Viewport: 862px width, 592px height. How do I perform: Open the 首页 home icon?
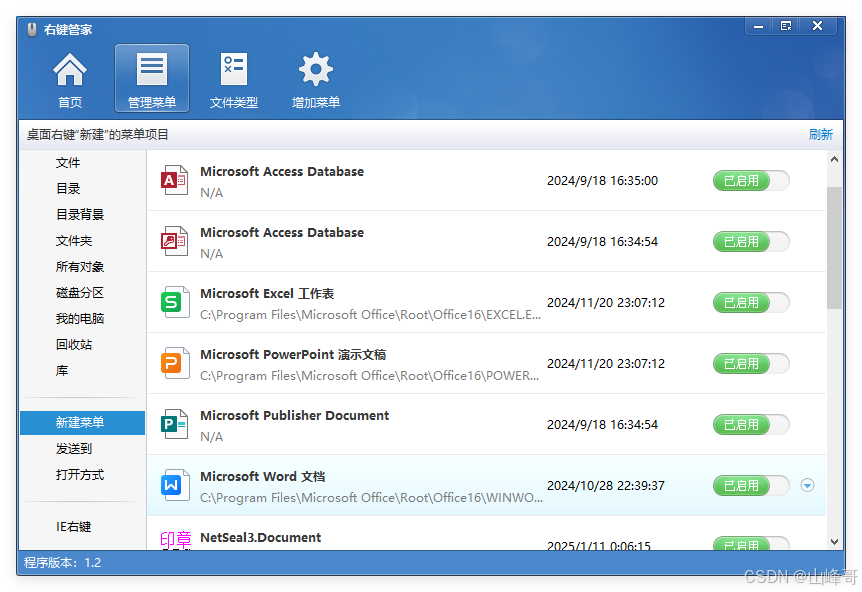(70, 79)
